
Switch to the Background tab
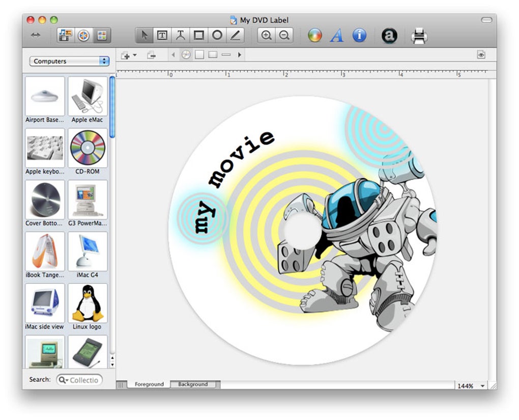click(193, 384)
